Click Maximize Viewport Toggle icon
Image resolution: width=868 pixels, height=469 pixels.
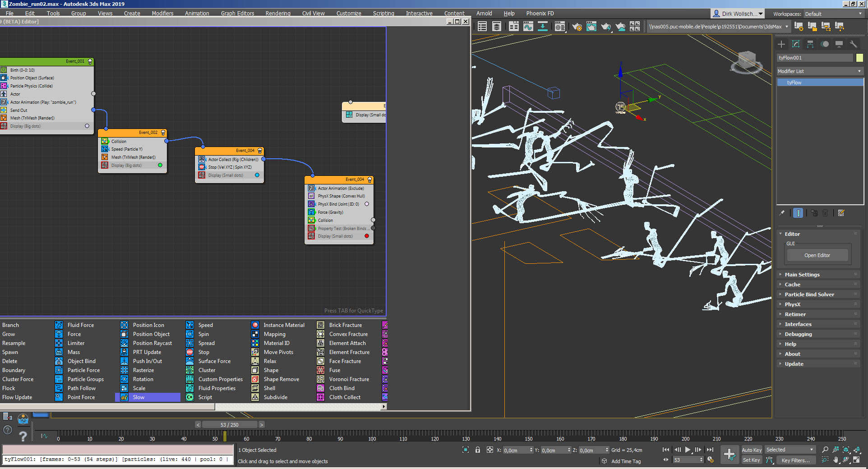coord(856,460)
